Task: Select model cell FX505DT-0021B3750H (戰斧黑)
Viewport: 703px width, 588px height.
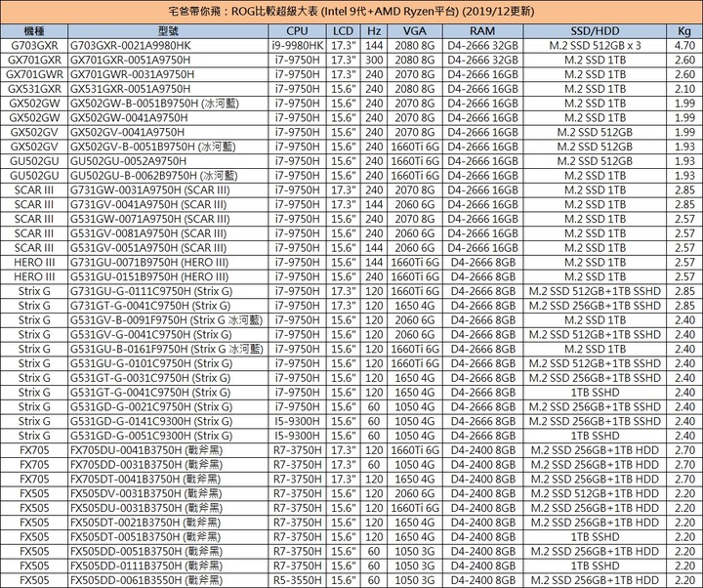Action: point(168,523)
